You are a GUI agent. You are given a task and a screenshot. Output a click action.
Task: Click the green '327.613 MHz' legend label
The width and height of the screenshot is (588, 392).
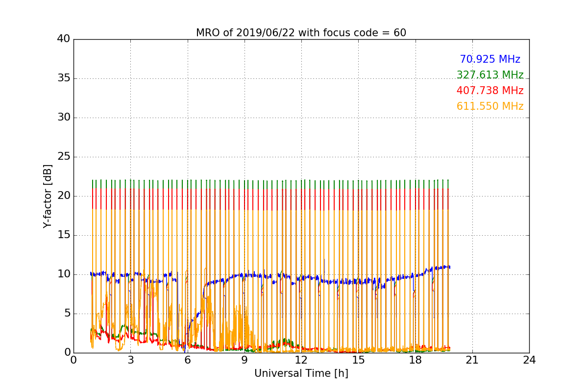(x=490, y=75)
